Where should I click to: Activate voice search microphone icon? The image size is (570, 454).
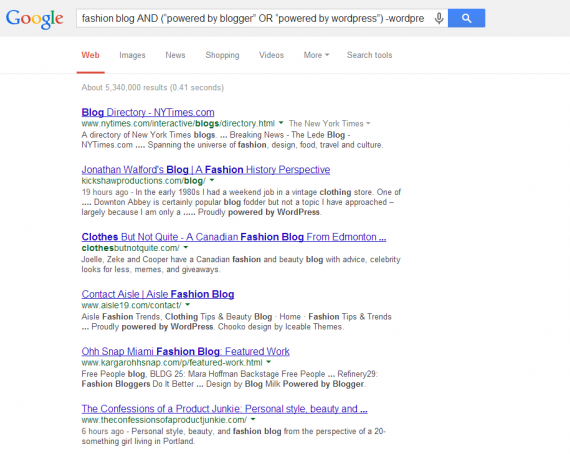pos(439,18)
